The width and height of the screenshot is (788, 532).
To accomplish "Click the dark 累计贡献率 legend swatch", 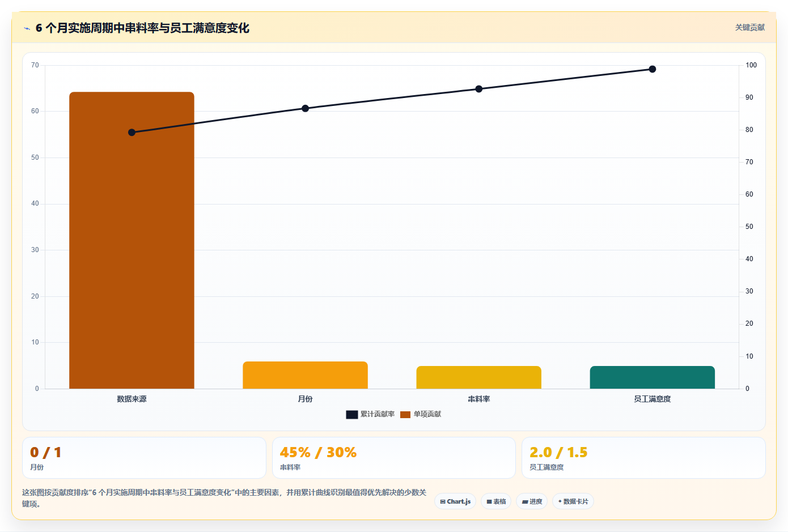I will pyautogui.click(x=351, y=415).
